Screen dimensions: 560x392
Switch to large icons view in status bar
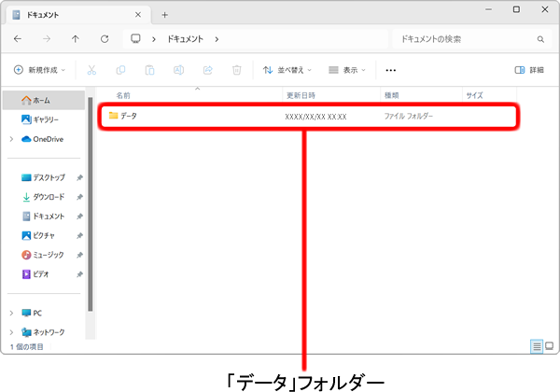pos(550,346)
